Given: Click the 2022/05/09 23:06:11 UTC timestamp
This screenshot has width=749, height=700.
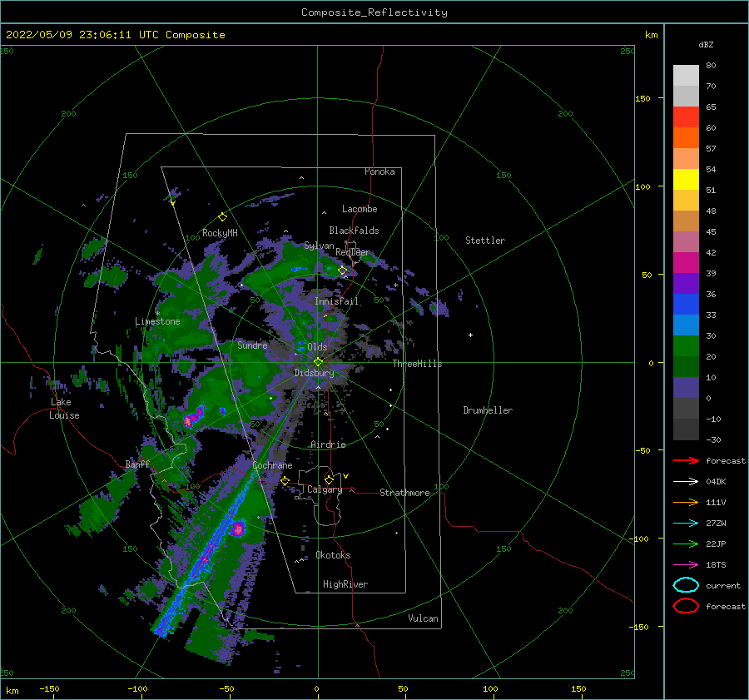Looking at the screenshot, I should click(72, 35).
